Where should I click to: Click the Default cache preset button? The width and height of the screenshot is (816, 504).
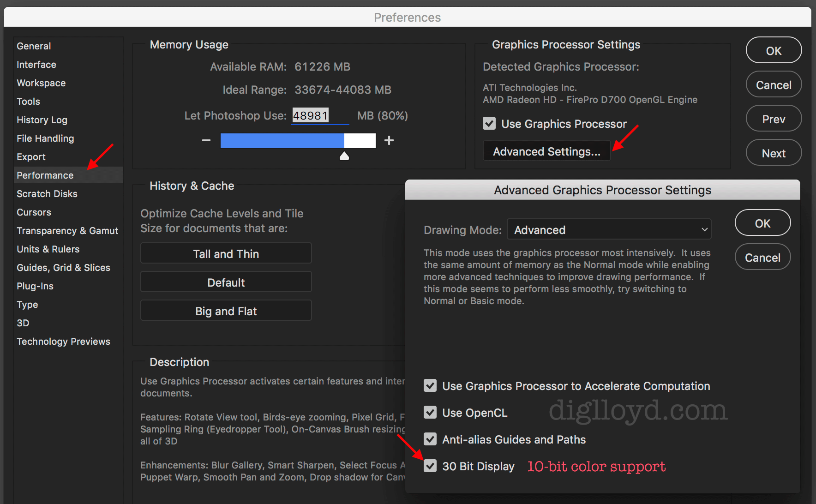(x=226, y=282)
